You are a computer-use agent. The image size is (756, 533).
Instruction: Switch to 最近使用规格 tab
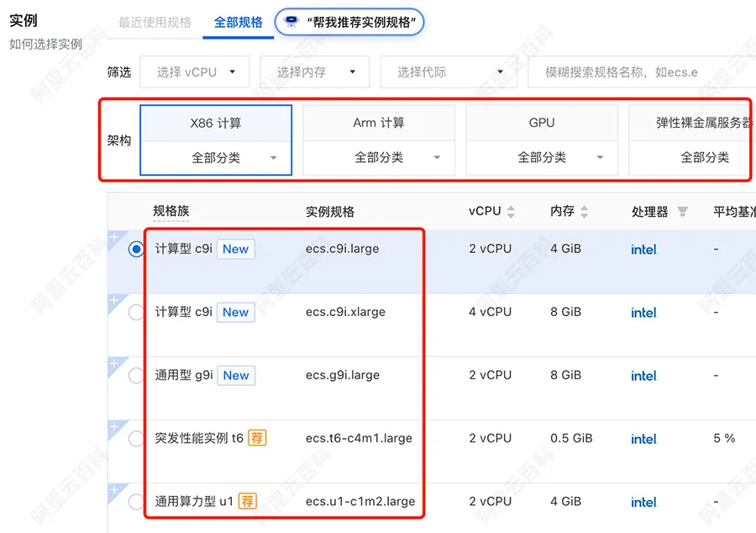[155, 22]
